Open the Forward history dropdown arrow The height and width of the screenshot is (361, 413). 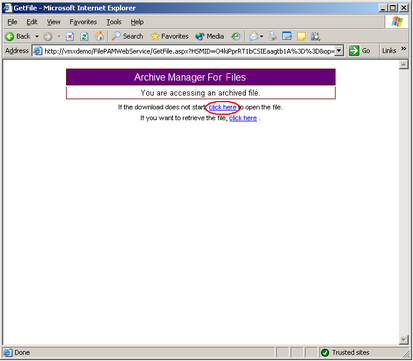(59, 36)
